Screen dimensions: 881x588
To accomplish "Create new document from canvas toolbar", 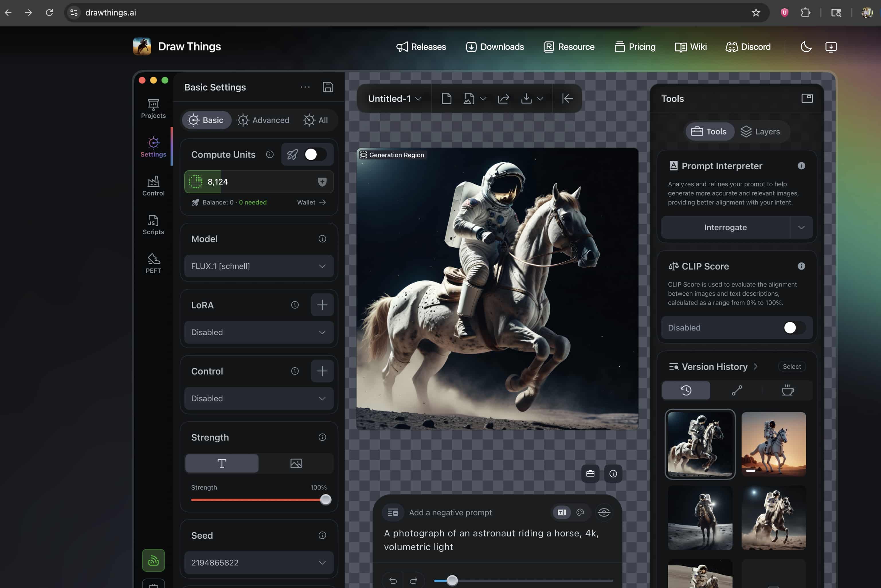I will click(446, 99).
